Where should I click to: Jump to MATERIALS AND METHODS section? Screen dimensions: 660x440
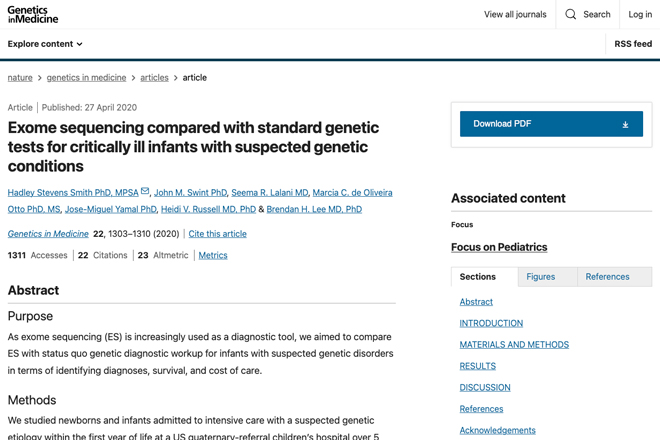pos(514,344)
